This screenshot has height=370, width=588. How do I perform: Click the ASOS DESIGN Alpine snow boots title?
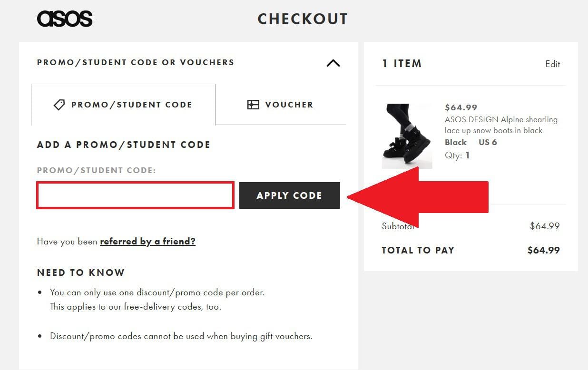pyautogui.click(x=501, y=125)
